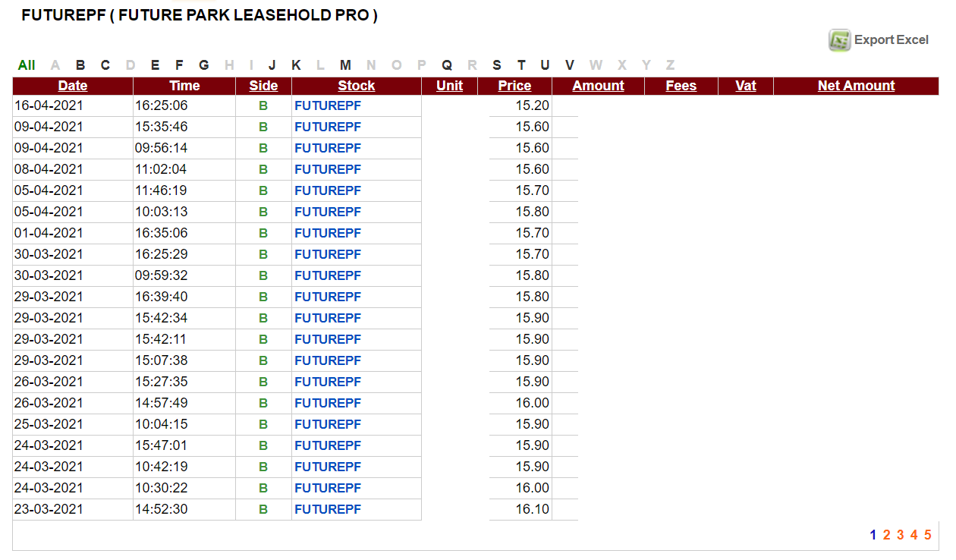Sort table by Fees column header
Image resolution: width=956 pixels, height=560 pixels.
(x=681, y=86)
